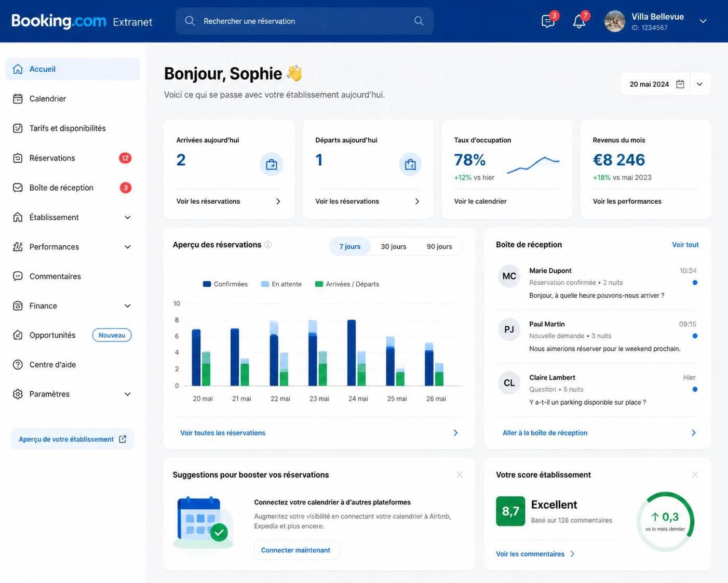The image size is (728, 583).
Task: Expand the Établissement submenu chevron
Action: click(x=128, y=217)
